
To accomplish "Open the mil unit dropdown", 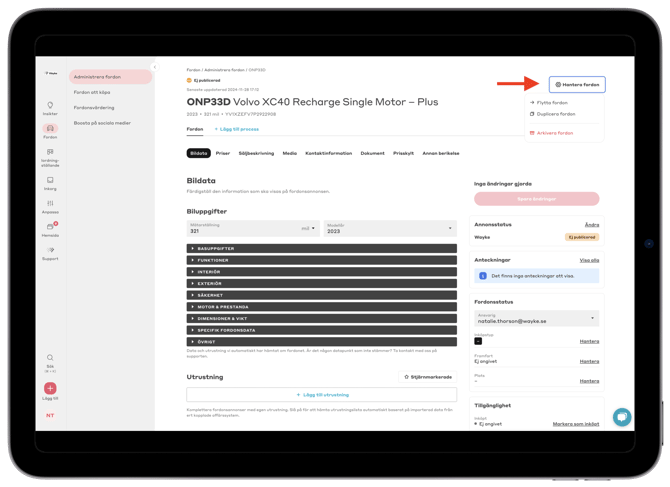I will point(309,228).
